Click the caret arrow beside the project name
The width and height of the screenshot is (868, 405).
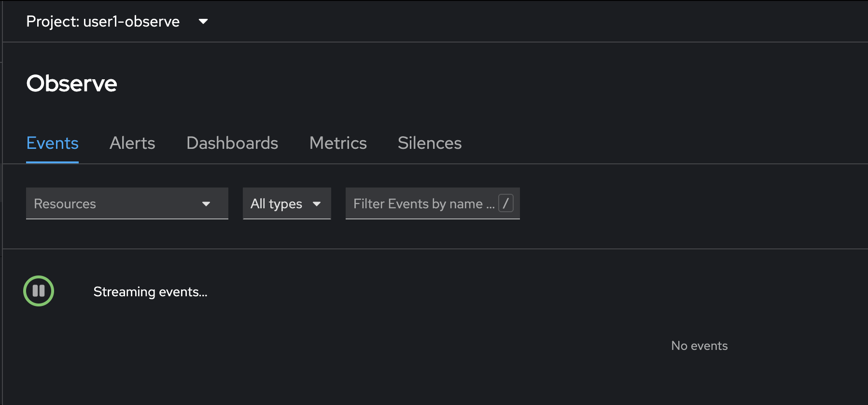click(x=203, y=21)
